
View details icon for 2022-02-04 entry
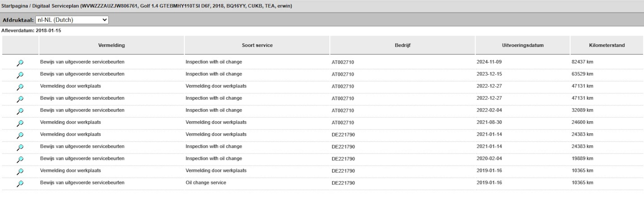(20, 111)
